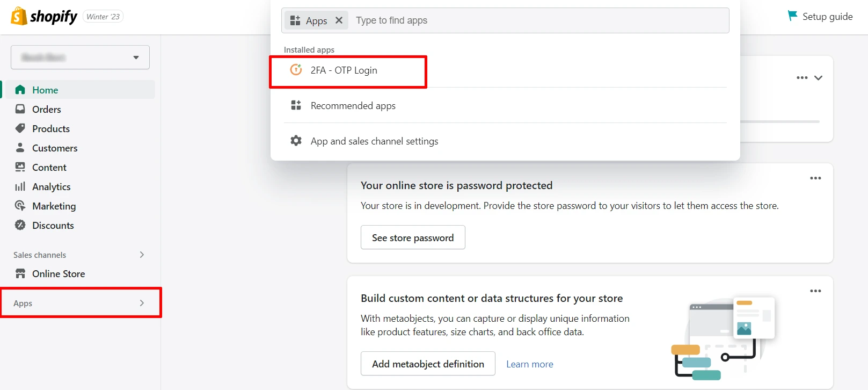Click 'Your online store is password protected' title
This screenshot has width=868, height=390.
(456, 185)
